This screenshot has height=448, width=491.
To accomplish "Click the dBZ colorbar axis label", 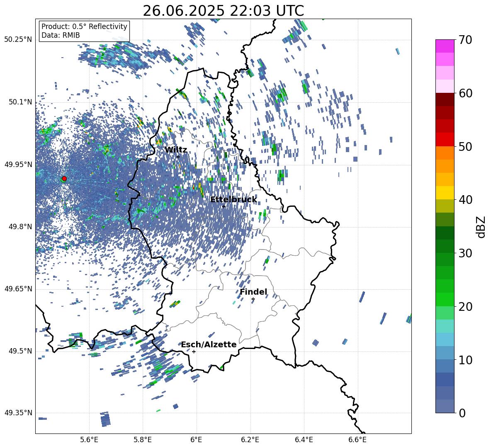I will pos(480,227).
